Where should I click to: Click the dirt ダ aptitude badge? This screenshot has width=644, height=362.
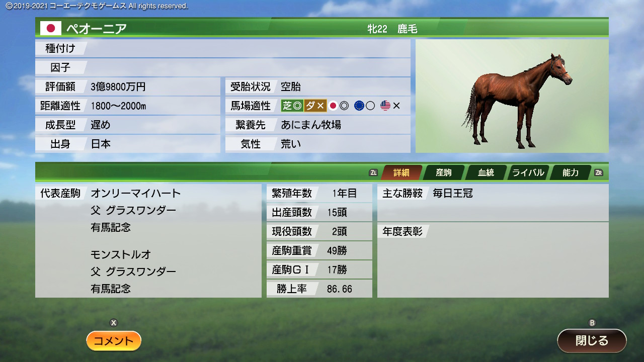coord(315,106)
